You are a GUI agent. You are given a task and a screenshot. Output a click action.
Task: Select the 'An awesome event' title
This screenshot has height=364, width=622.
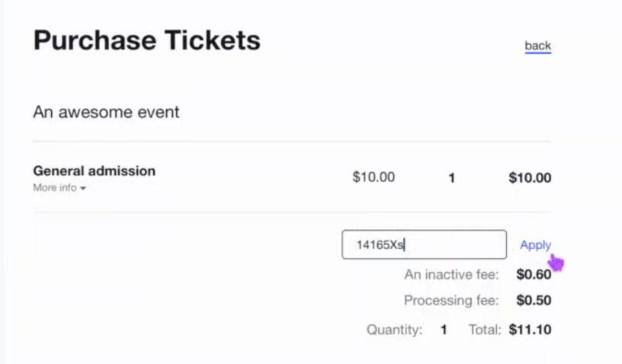106,112
